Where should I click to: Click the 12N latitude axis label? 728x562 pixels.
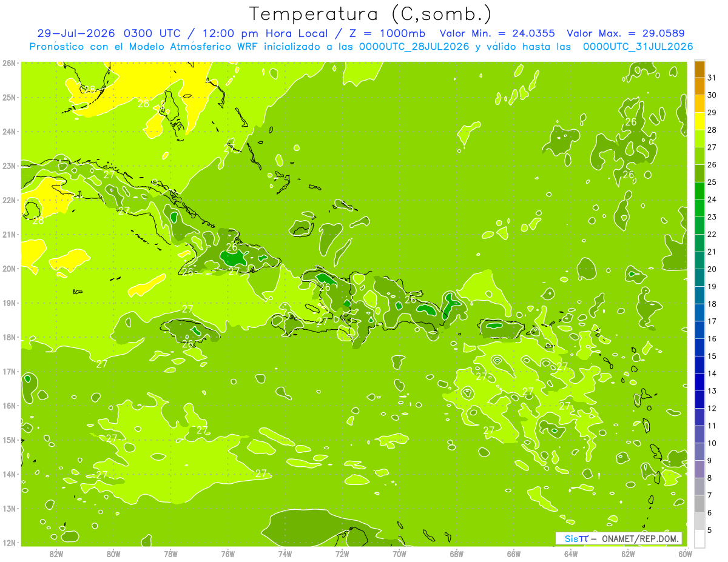pos(9,543)
